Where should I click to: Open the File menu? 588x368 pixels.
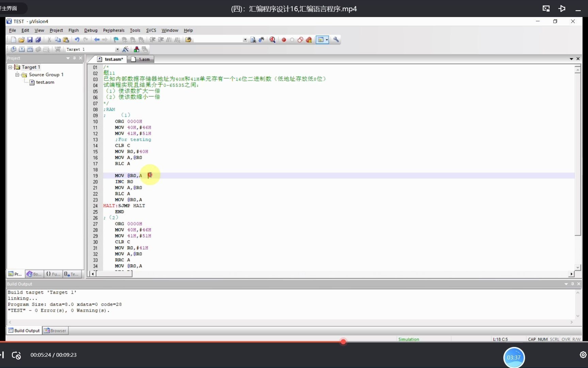click(x=13, y=30)
